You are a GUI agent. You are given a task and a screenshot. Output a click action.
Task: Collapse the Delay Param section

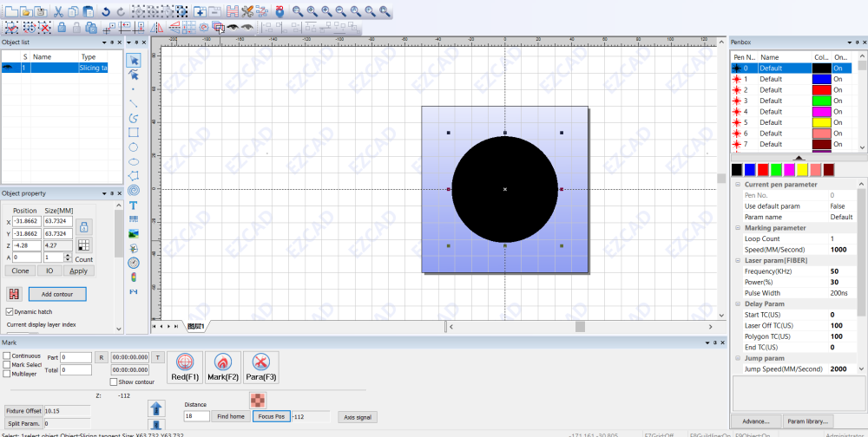click(x=737, y=303)
